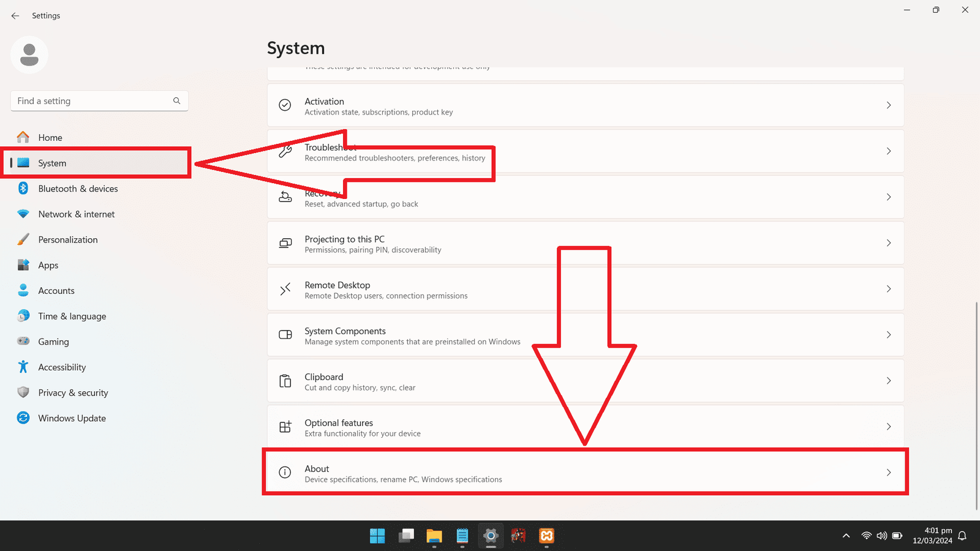Click the Clipboard icon
The image size is (980, 551).
pos(285,381)
